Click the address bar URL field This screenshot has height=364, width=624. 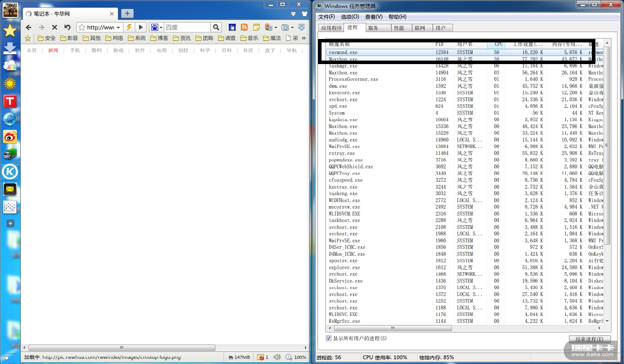101,27
